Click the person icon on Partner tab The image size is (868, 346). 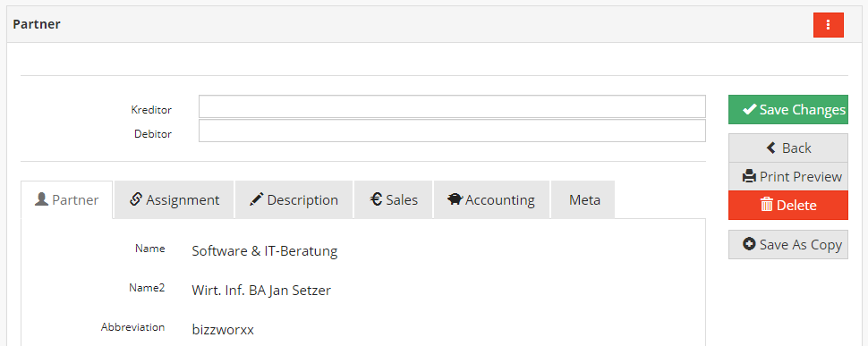click(x=41, y=199)
